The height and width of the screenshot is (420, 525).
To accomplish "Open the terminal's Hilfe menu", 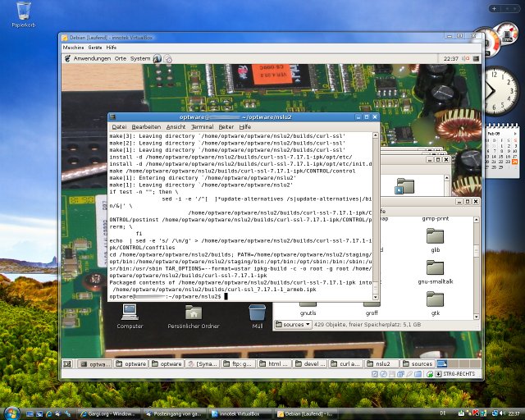I will pos(245,127).
